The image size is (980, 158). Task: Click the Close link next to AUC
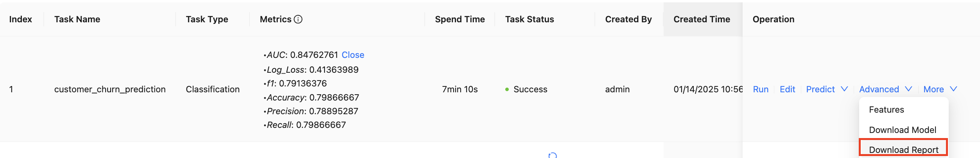coord(353,55)
